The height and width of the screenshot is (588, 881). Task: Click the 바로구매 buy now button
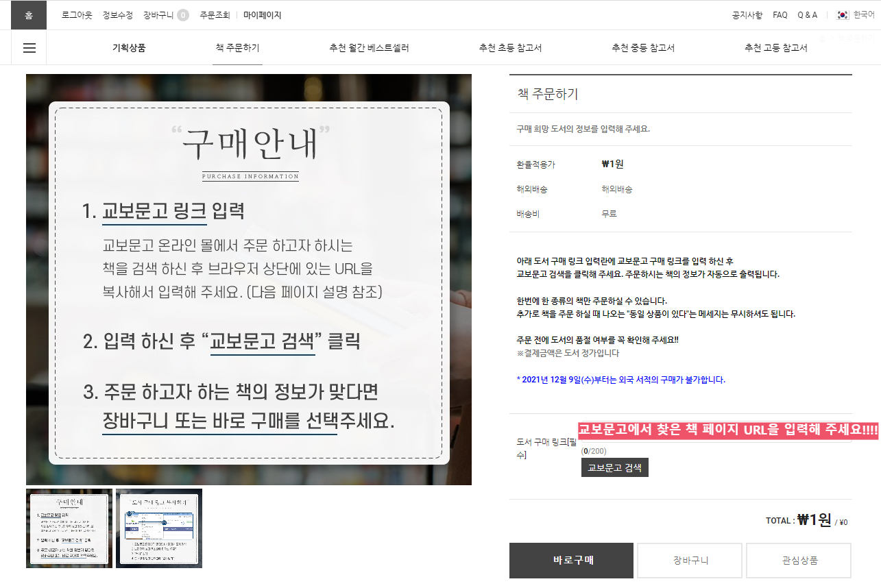pyautogui.click(x=571, y=560)
